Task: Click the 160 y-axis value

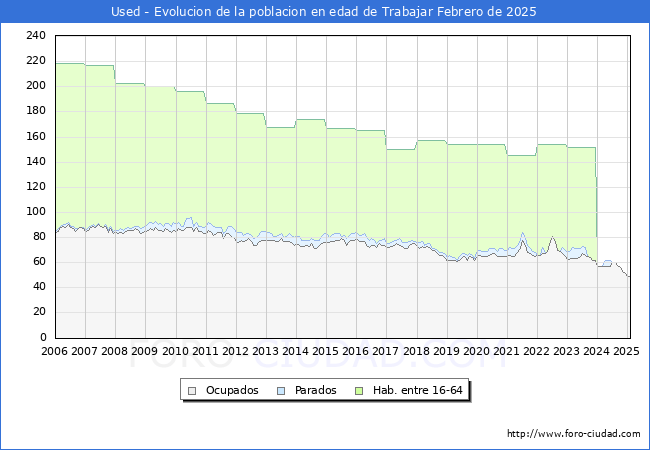Action: 36,136
